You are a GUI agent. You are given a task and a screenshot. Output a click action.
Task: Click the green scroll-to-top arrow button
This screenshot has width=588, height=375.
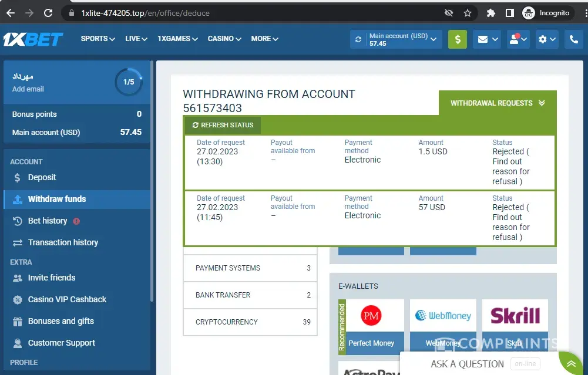[x=572, y=364]
